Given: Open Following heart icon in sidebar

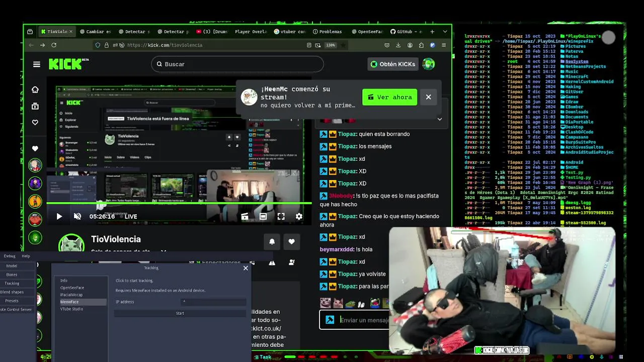Looking at the screenshot, I should click(35, 122).
